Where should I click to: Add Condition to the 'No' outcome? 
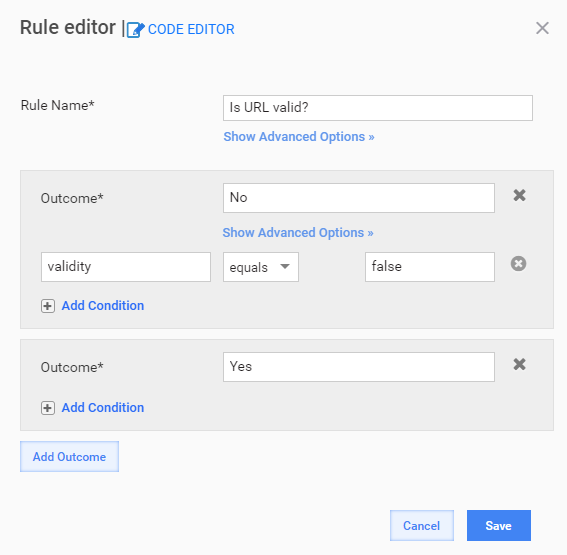tap(103, 306)
